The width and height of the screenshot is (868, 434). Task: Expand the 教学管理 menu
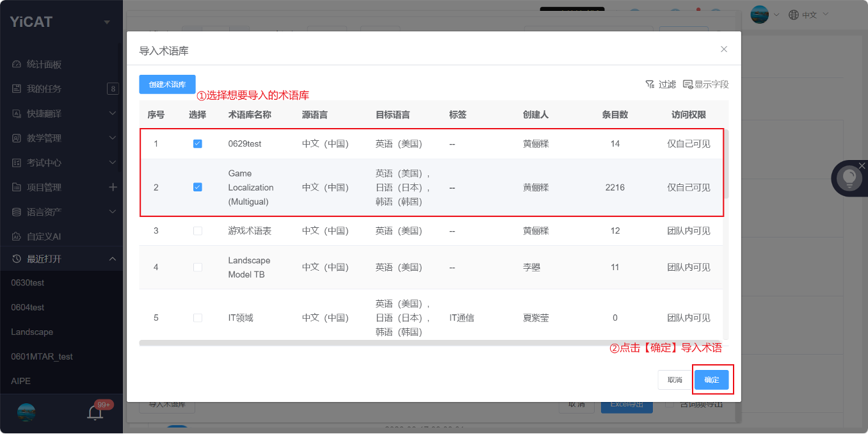(113, 138)
